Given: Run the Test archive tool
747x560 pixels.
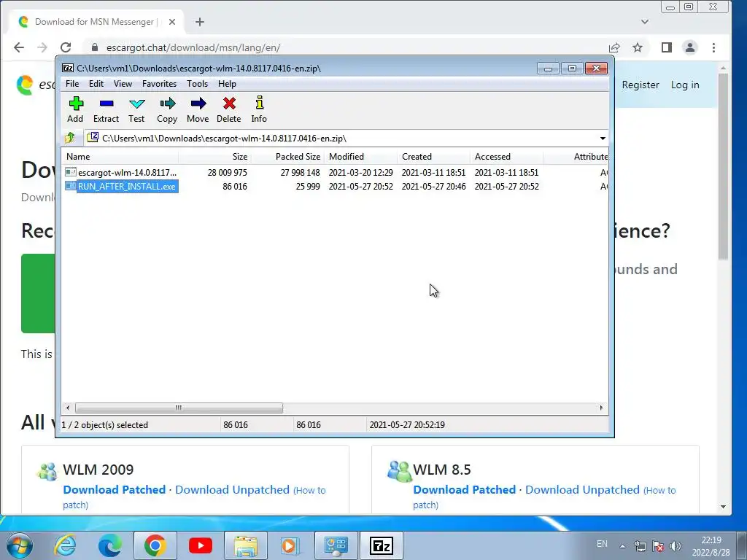Looking at the screenshot, I should [x=136, y=109].
